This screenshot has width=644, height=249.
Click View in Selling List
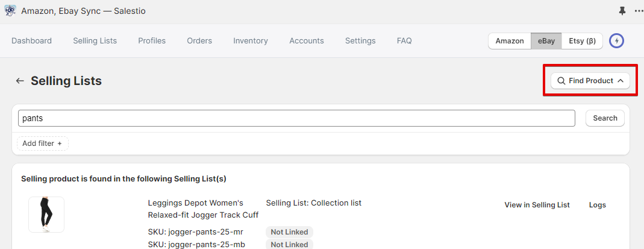[537, 205]
